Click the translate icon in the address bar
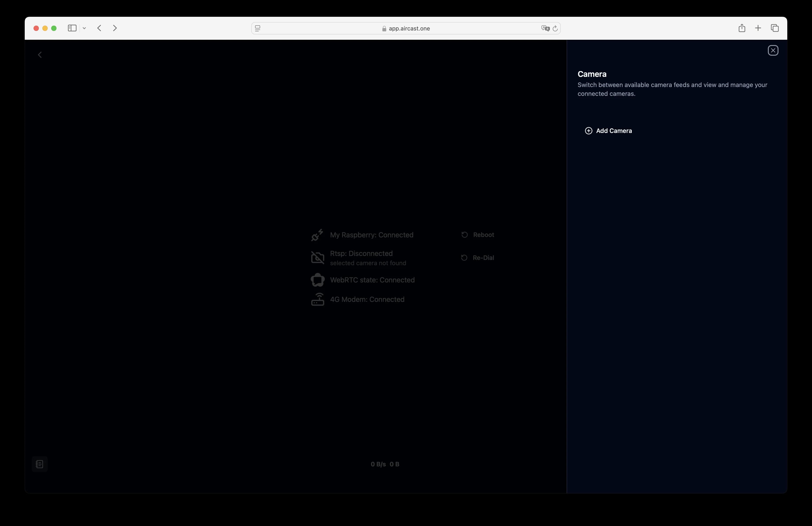The image size is (812, 526). point(545,28)
